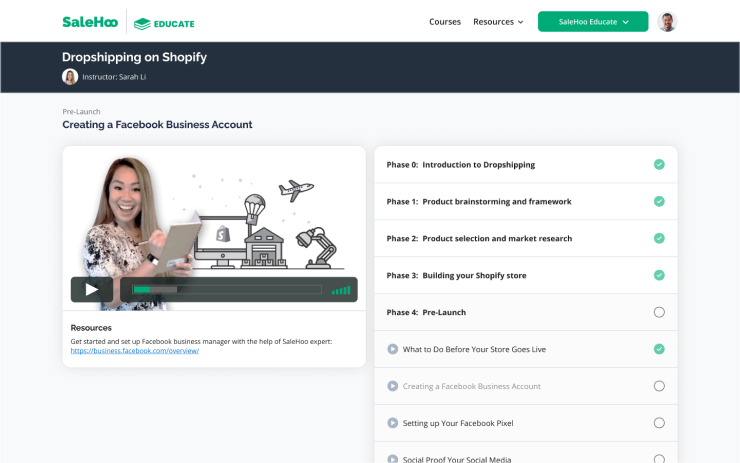Go to Courses in the navigation
The height and width of the screenshot is (463, 740).
pos(445,22)
